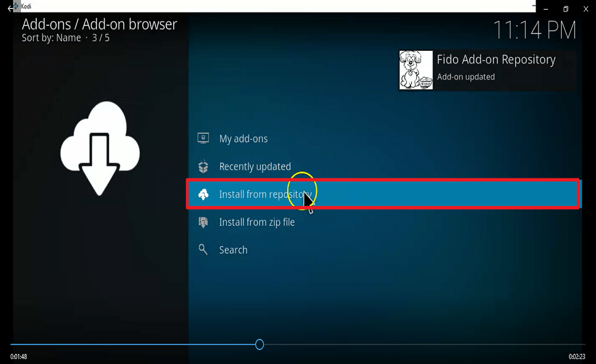Click the Sort by: Name label
The image size is (596, 364).
52,38
